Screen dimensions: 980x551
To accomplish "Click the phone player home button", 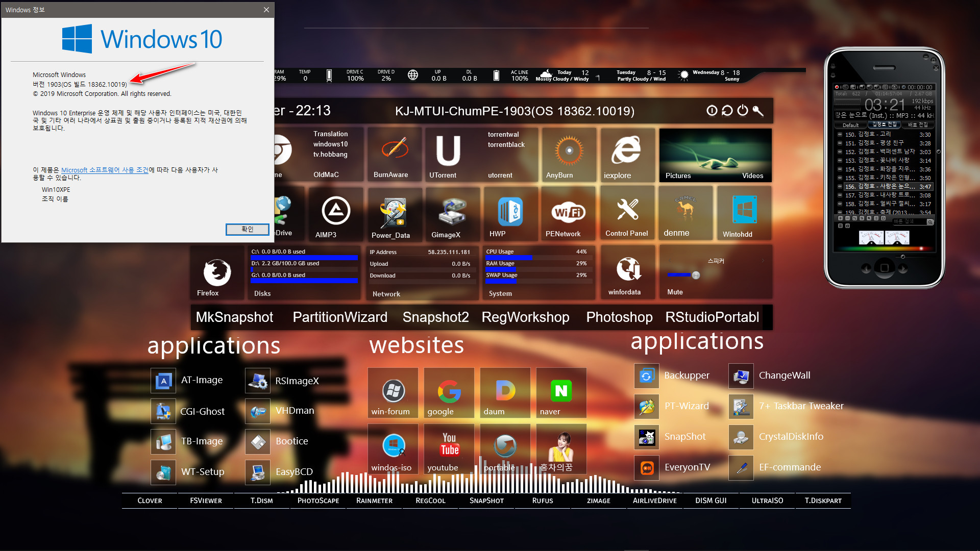I will pos(885,268).
